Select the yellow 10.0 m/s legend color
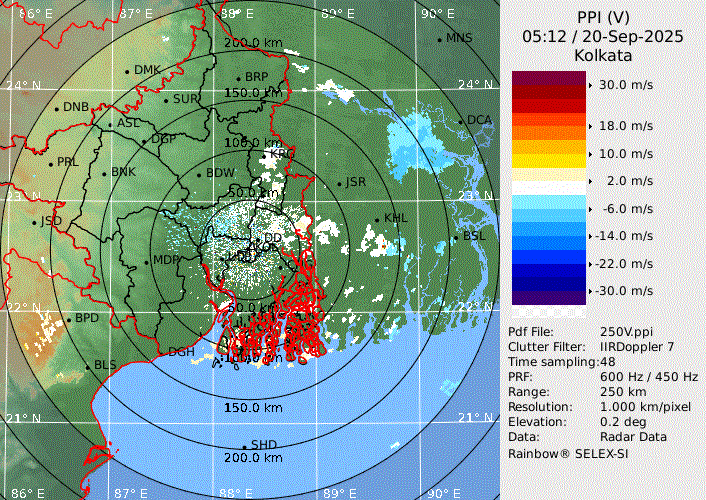This screenshot has width=706, height=500. 548,154
